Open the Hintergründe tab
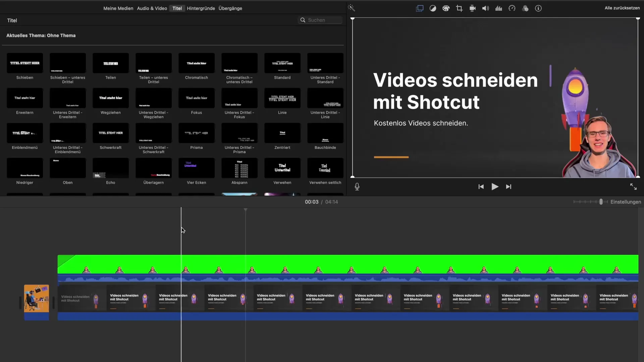 click(x=201, y=8)
